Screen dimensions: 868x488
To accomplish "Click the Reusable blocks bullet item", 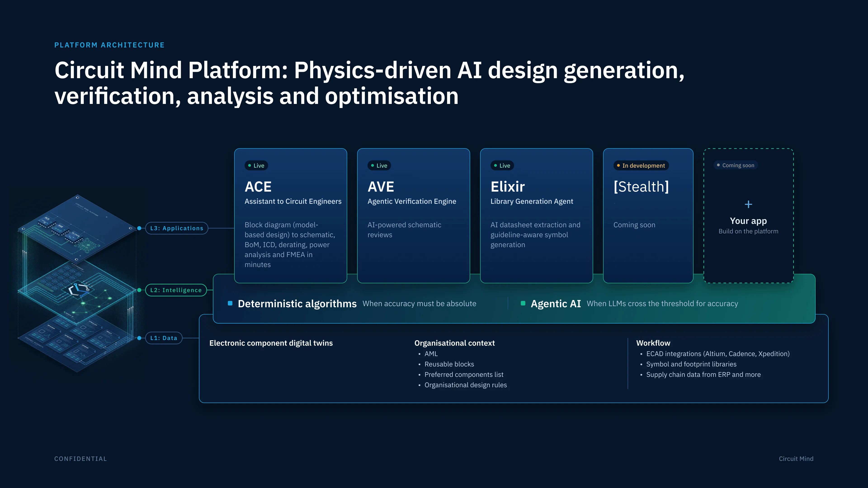I will click(449, 364).
